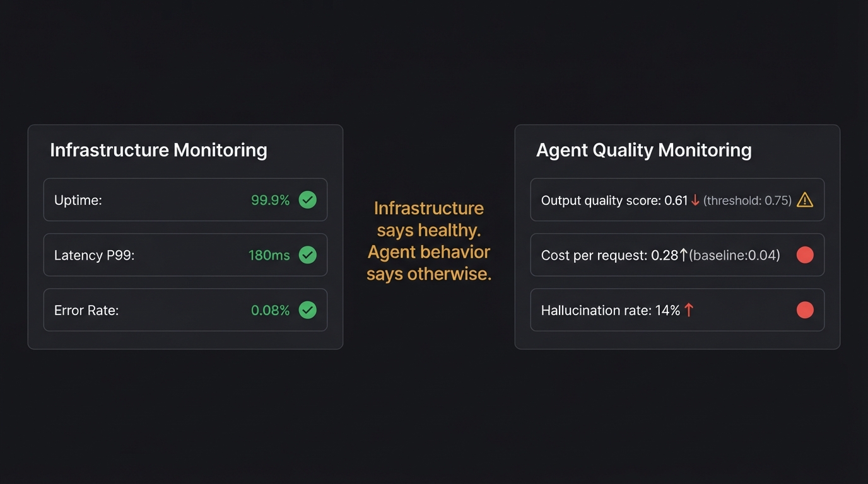
Task: Click the red up arrow after 14%
Action: point(689,310)
